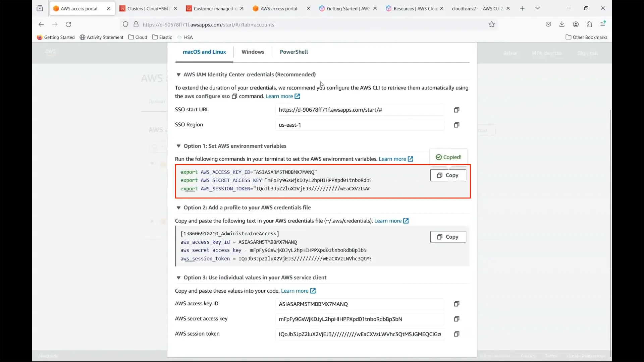Collapse Option 1 environment variables section
The height and width of the screenshot is (362, 644).
[x=178, y=146]
